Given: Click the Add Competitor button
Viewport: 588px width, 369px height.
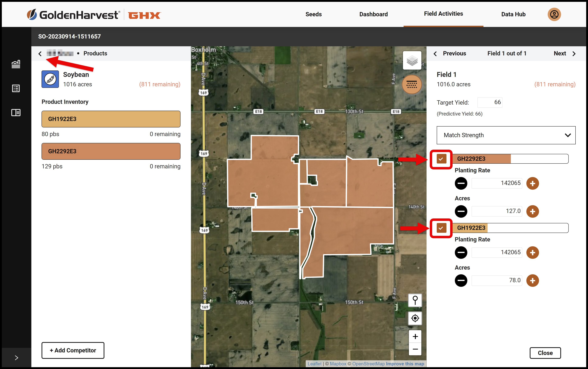Looking at the screenshot, I should (x=73, y=350).
